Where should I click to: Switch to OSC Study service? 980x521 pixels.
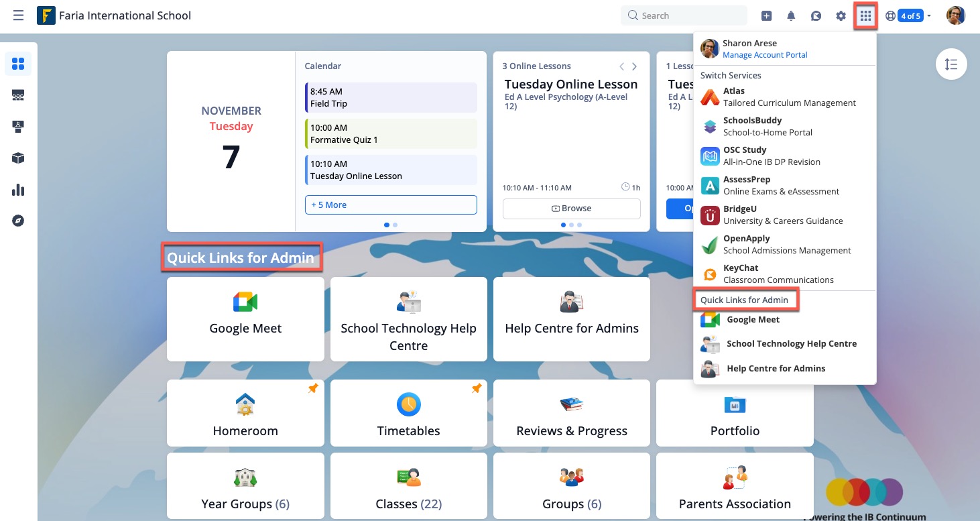pyautogui.click(x=785, y=156)
